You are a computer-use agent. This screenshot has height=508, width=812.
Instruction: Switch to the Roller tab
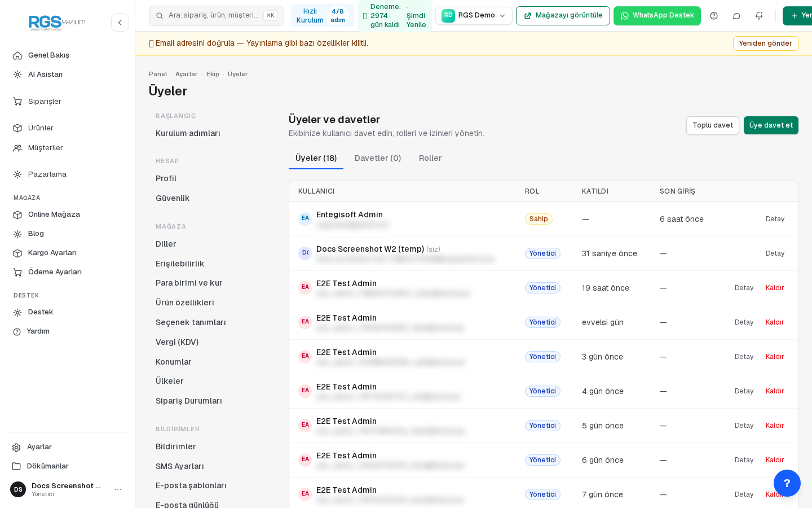point(430,158)
